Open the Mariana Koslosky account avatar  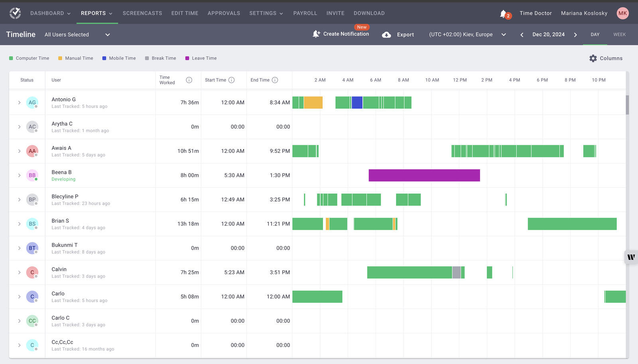click(623, 13)
